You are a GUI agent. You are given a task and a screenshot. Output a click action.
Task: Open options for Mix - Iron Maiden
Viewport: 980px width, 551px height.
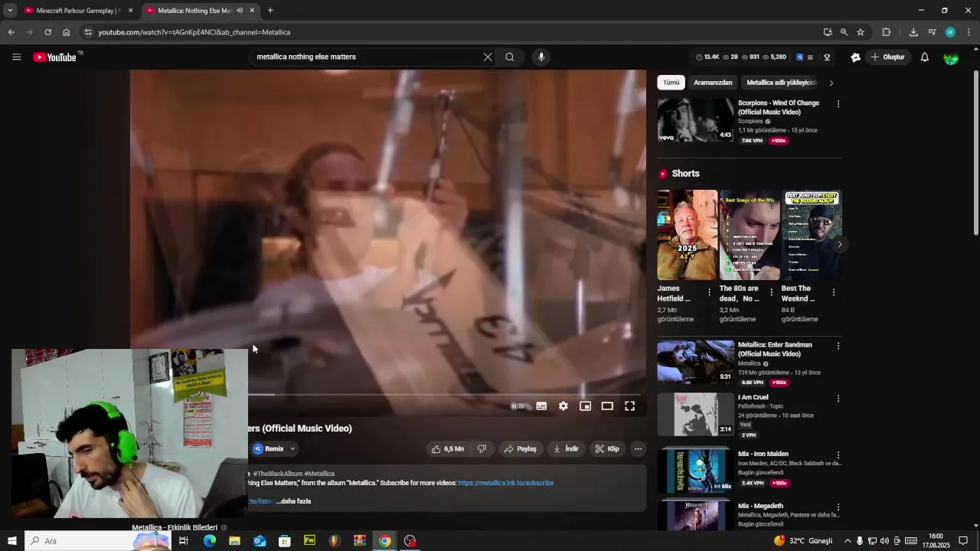pos(838,455)
